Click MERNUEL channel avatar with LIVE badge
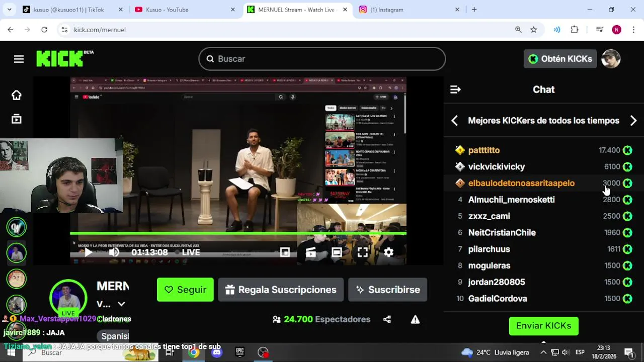Viewport: 644px width, 362px height. pos(68,298)
